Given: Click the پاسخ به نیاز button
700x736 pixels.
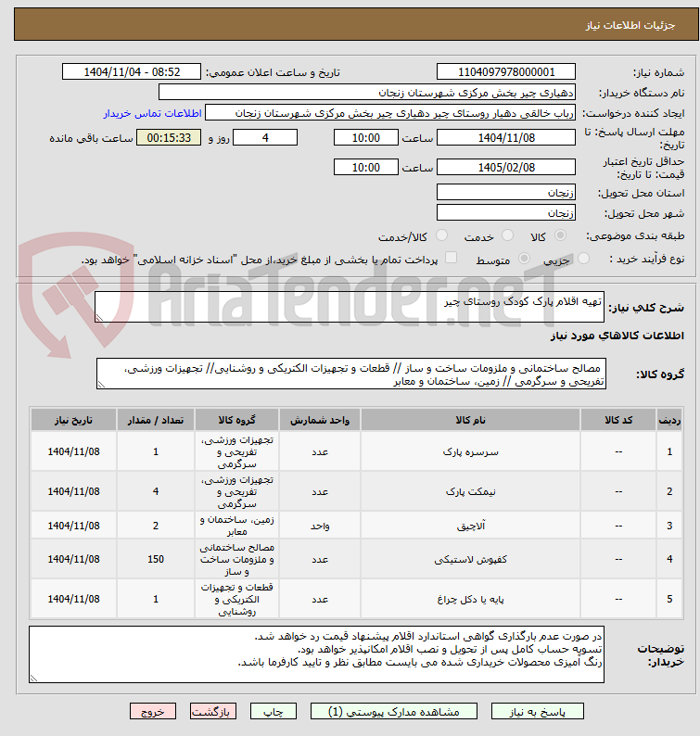Looking at the screenshot, I should tap(538, 712).
